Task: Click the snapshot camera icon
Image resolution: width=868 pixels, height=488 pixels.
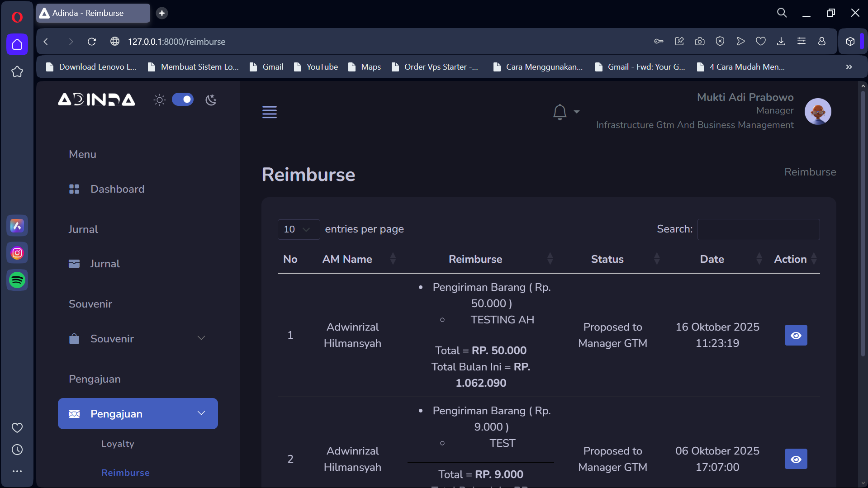Action: click(700, 42)
